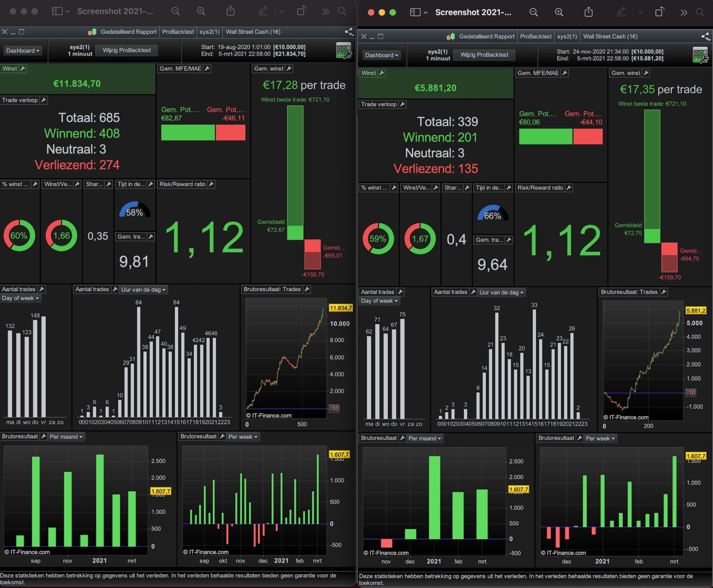Click the share icon in the right window toolbar
713x588 pixels.
588,12
